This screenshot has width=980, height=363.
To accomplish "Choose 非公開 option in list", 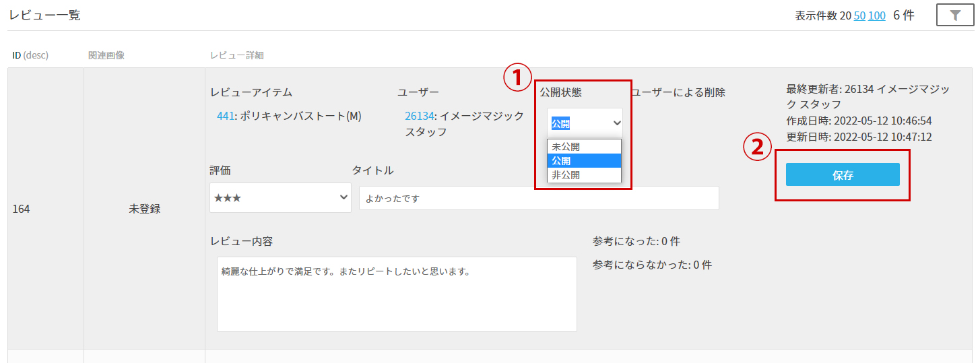I will click(585, 175).
